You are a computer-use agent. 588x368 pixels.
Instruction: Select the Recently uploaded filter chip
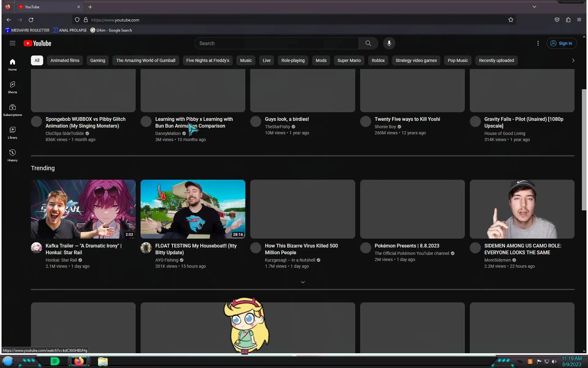(496, 60)
